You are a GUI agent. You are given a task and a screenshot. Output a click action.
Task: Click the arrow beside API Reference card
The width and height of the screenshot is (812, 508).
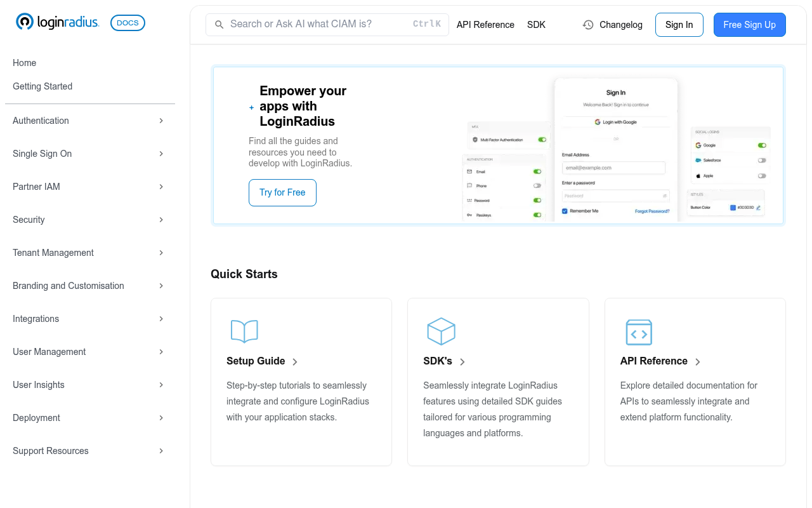[698, 362]
